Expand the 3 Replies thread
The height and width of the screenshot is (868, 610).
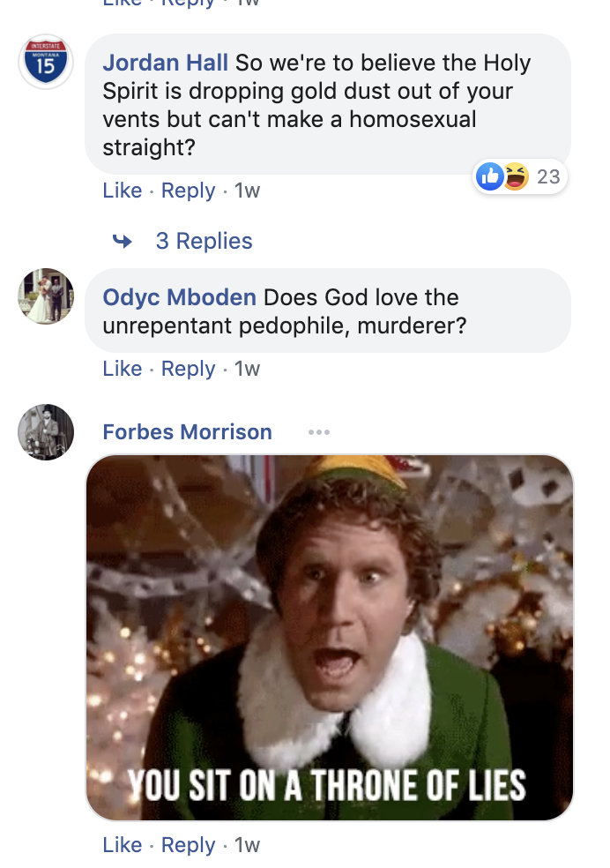(x=205, y=242)
